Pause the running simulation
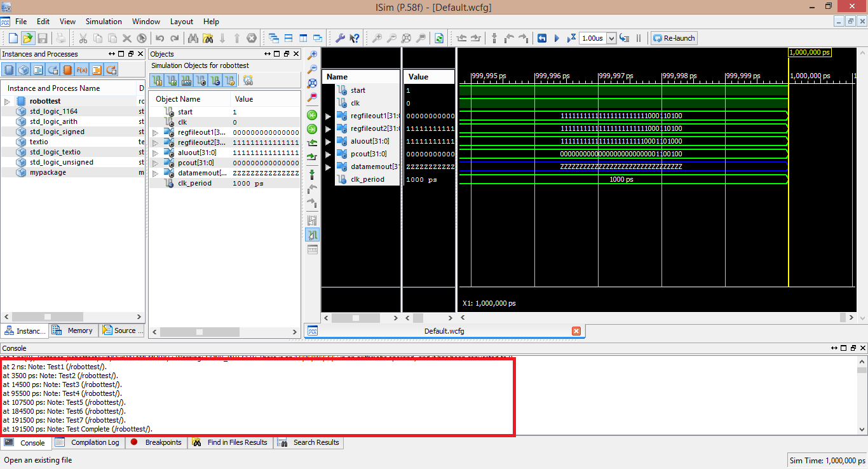The image size is (868, 469). click(639, 38)
